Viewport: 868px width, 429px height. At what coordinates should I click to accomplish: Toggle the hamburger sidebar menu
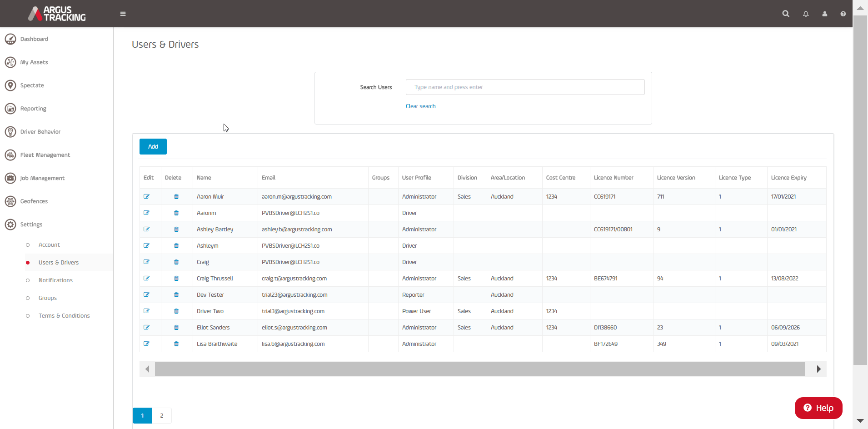coord(123,14)
